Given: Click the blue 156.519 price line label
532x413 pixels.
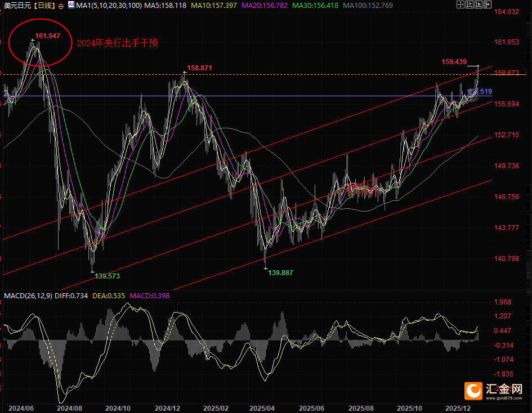Looking at the screenshot, I should 480,92.
